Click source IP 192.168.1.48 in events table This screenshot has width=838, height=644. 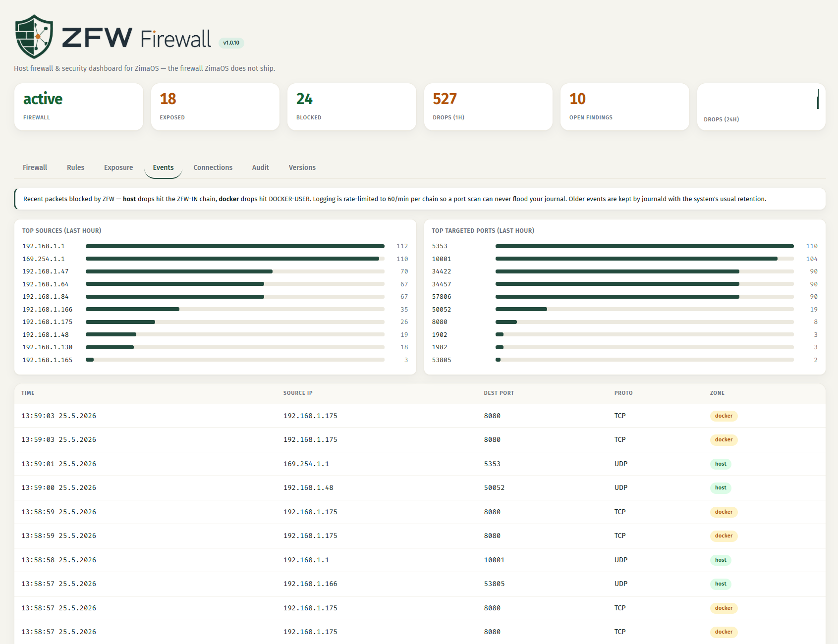point(308,487)
